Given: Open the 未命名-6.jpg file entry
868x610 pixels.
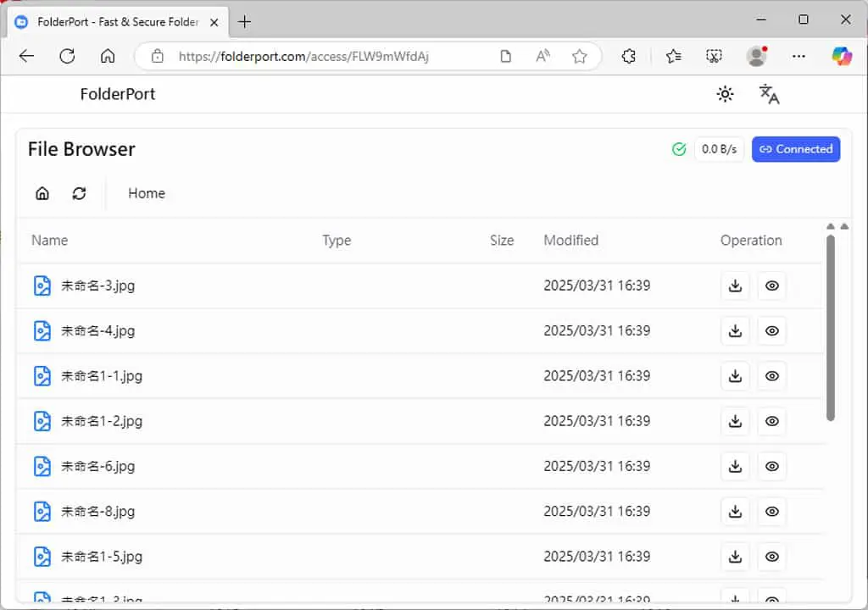Looking at the screenshot, I should click(98, 466).
